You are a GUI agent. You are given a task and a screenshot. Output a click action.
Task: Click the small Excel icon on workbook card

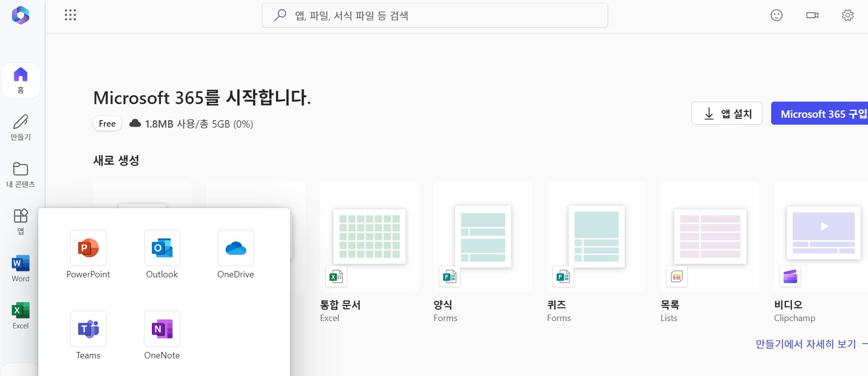336,277
